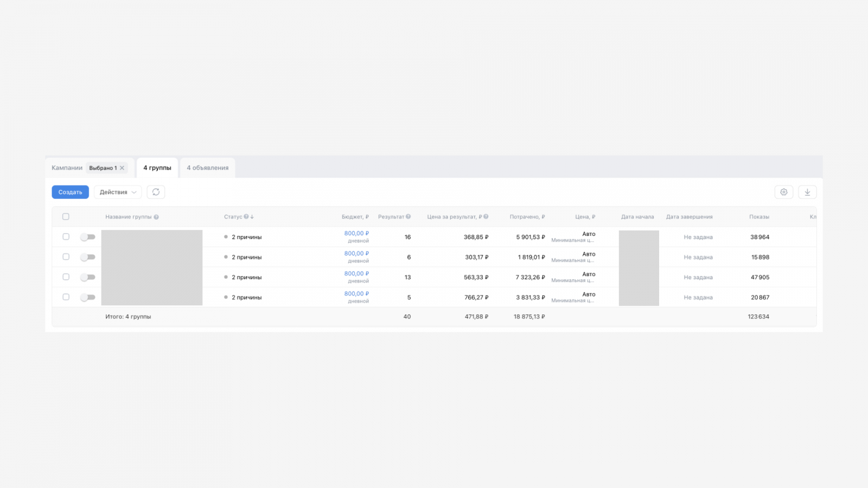
Task: Toggle on the second group switch
Action: pos(88,257)
